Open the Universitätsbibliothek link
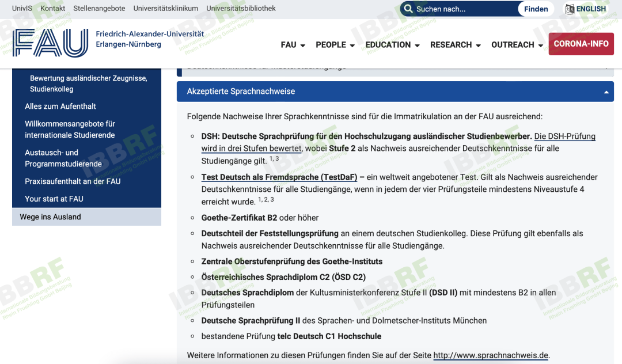 pos(241,8)
